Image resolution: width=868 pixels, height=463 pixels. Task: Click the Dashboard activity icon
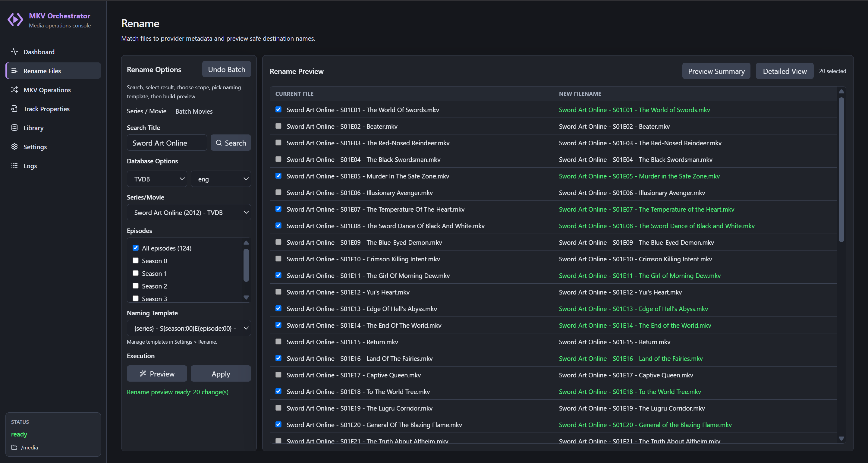click(x=14, y=52)
